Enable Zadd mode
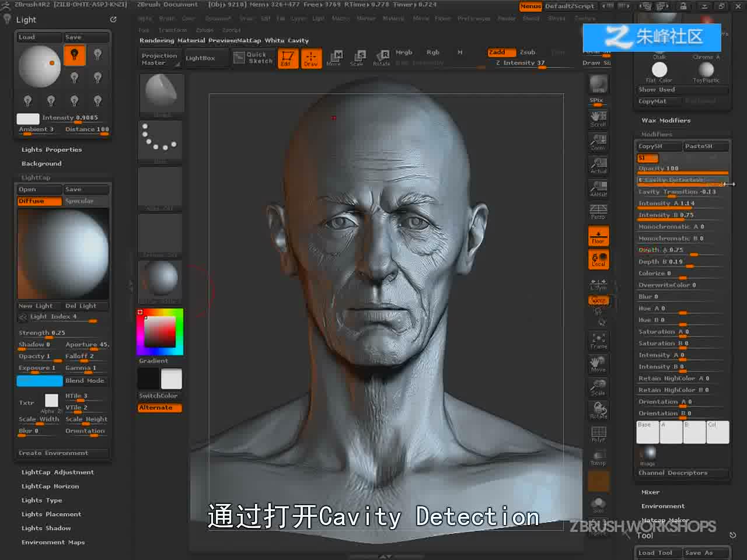The image size is (747, 560). tap(501, 52)
